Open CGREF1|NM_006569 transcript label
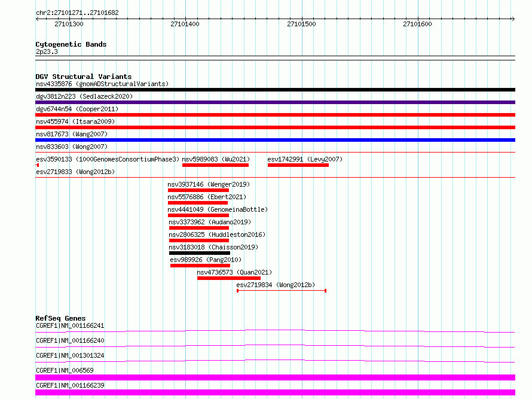The image size is (532, 399). click(x=65, y=370)
